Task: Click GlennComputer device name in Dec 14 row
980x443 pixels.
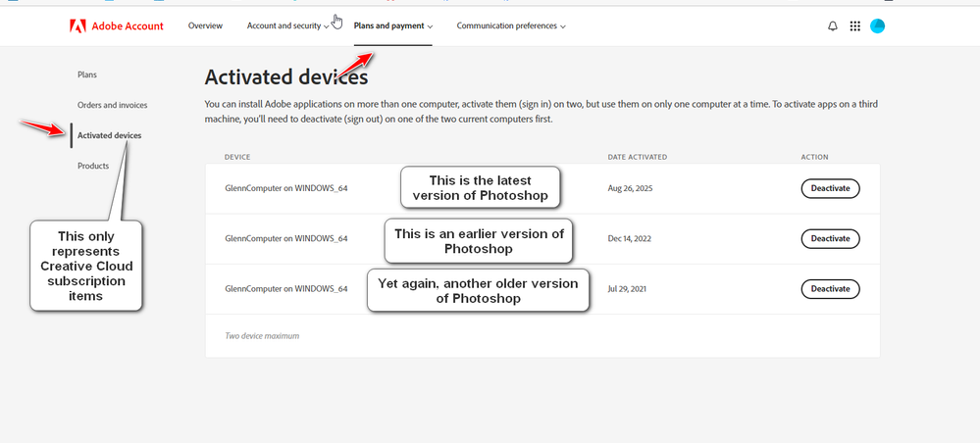Action: click(x=286, y=239)
